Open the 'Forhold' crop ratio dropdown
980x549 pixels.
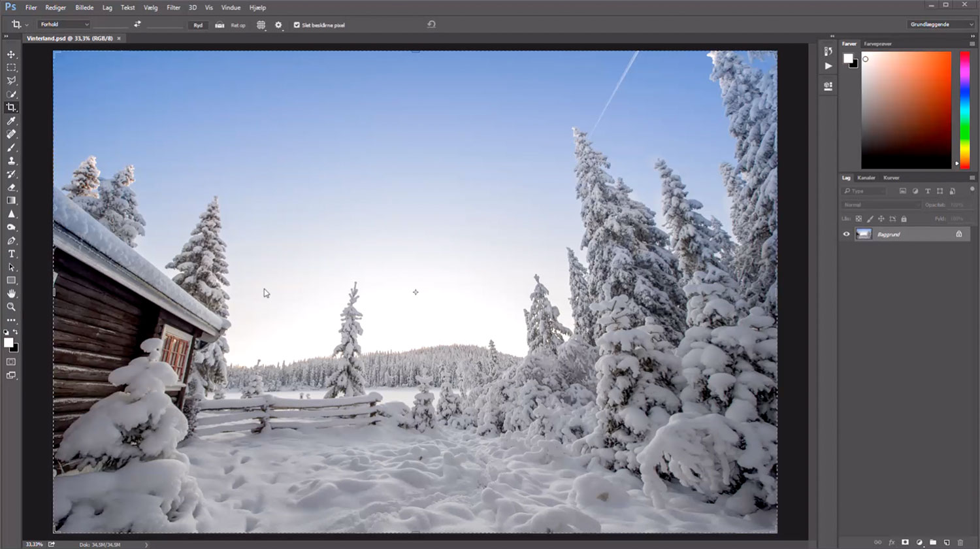tap(63, 24)
